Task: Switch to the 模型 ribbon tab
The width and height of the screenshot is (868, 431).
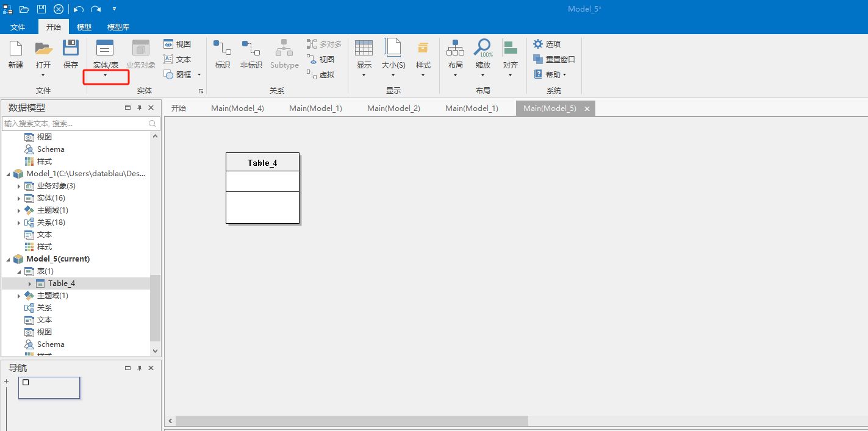Action: [84, 27]
